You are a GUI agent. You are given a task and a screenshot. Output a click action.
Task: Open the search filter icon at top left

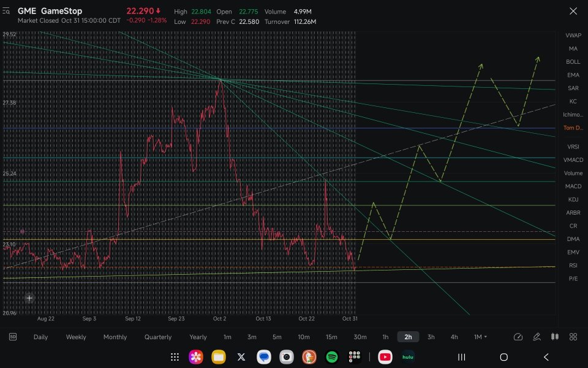[x=7, y=10]
